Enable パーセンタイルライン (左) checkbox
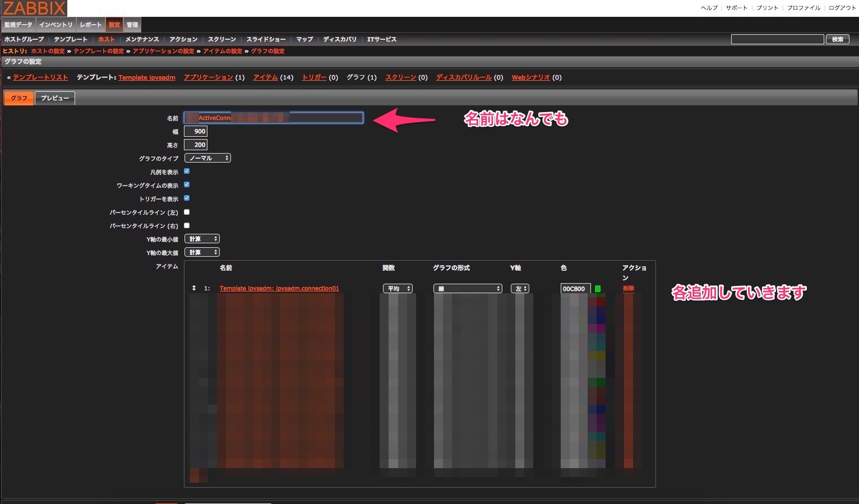 [187, 212]
